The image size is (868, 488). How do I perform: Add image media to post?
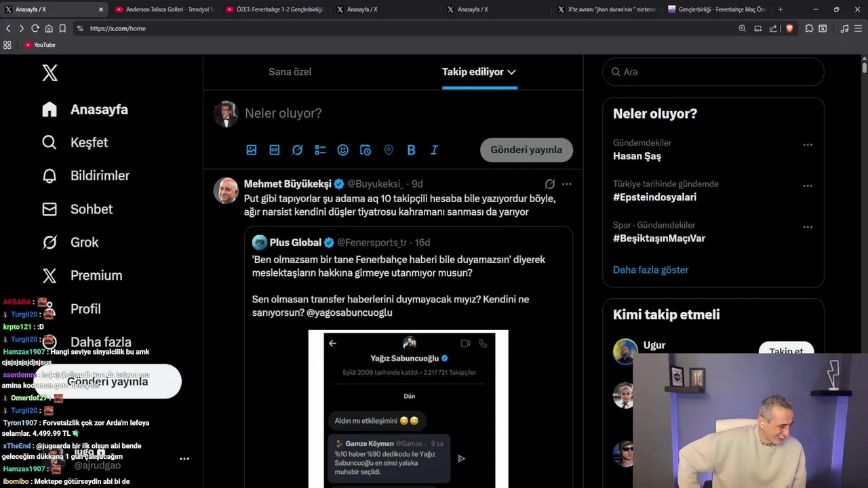pyautogui.click(x=252, y=150)
